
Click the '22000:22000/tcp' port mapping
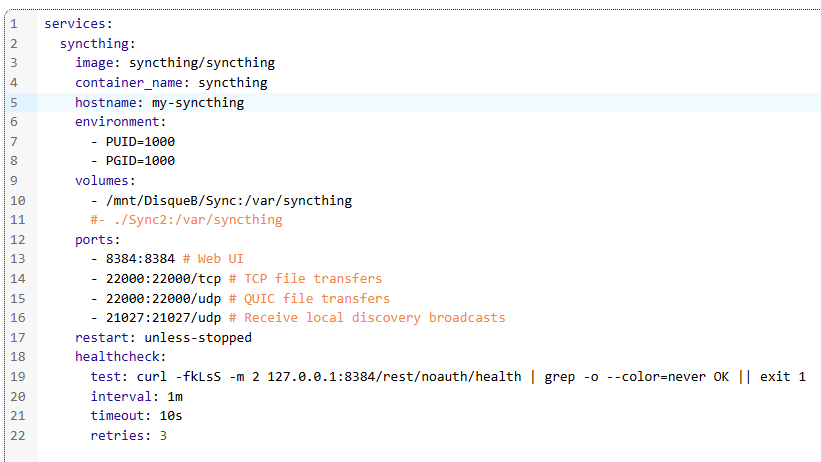point(163,279)
